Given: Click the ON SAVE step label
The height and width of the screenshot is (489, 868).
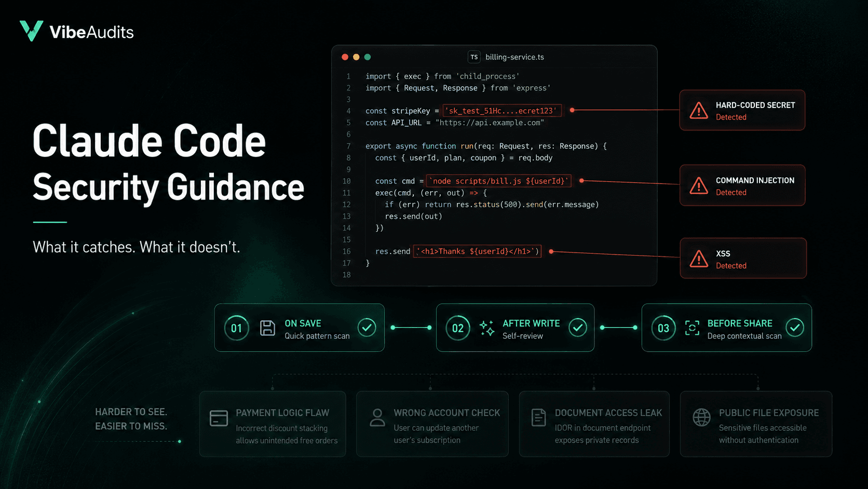Looking at the screenshot, I should [x=303, y=323].
